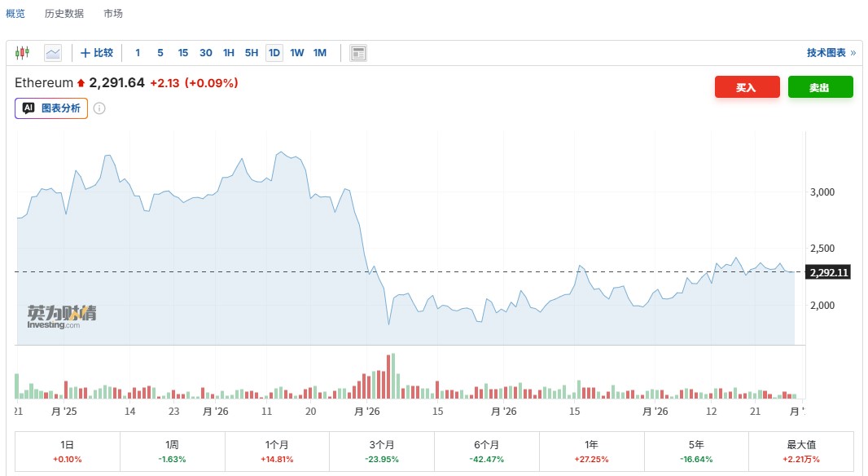This screenshot has width=868, height=476.
Task: Select the 1年 performance range
Action: [592, 452]
